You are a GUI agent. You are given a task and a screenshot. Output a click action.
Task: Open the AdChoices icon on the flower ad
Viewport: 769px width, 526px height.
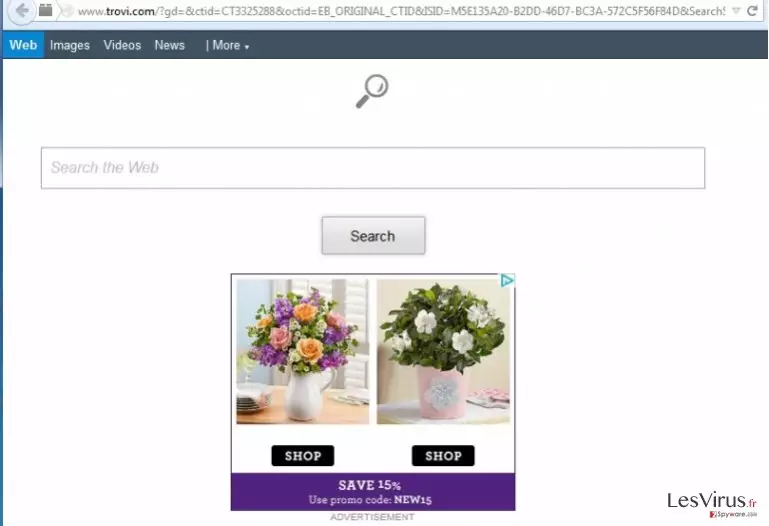pos(507,280)
